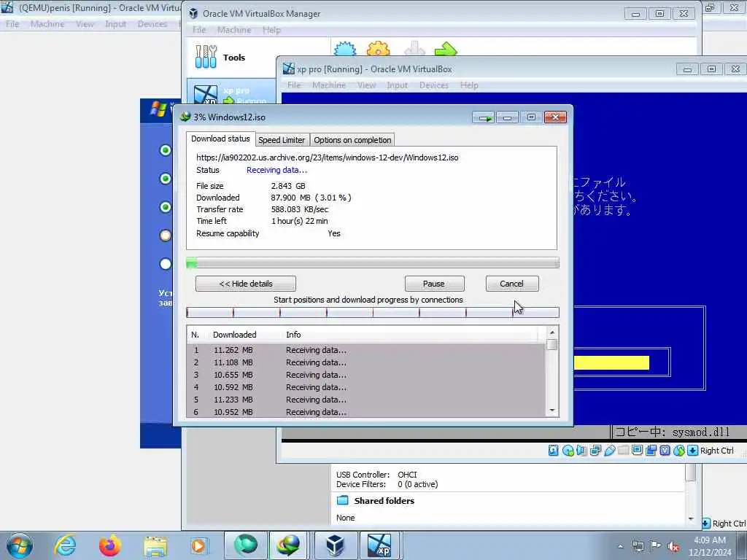Click host key arrow icon beside xp pro Right Ctrl
This screenshot has height=560, width=747.
[693, 450]
